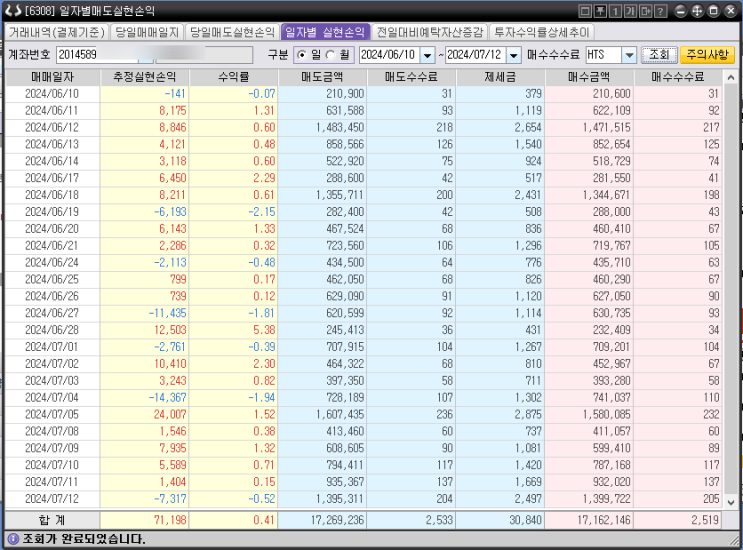Click the 2024/06/24 date cell

[52, 262]
